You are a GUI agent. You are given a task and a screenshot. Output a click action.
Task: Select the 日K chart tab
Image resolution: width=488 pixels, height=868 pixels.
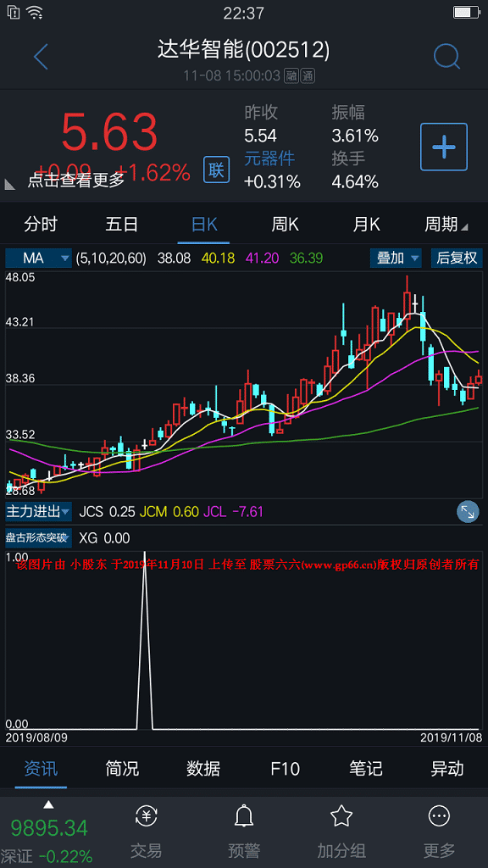click(x=203, y=224)
